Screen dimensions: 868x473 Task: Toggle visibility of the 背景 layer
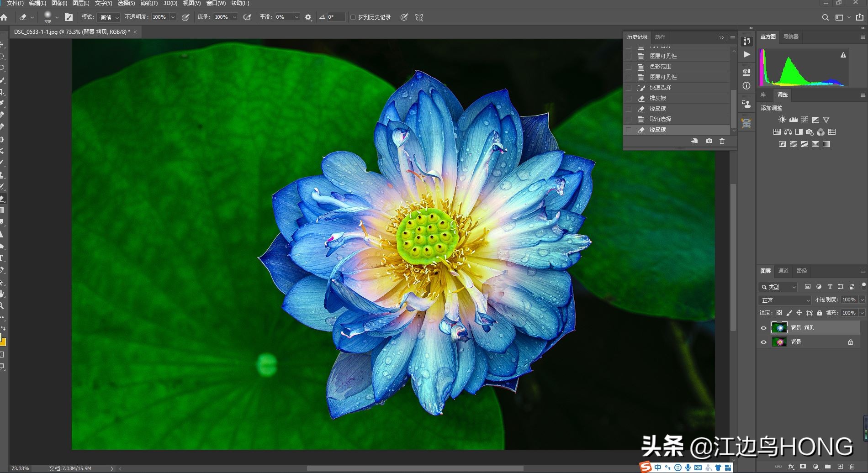763,342
